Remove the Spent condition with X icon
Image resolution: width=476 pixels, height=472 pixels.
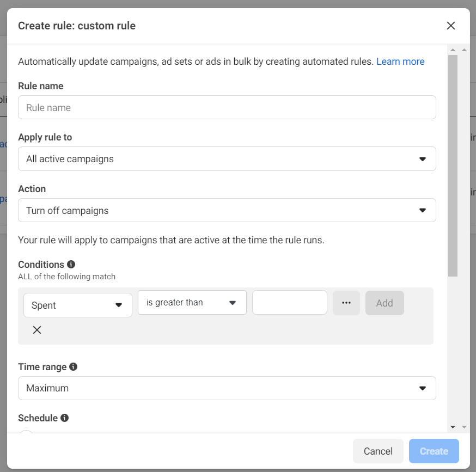37,330
